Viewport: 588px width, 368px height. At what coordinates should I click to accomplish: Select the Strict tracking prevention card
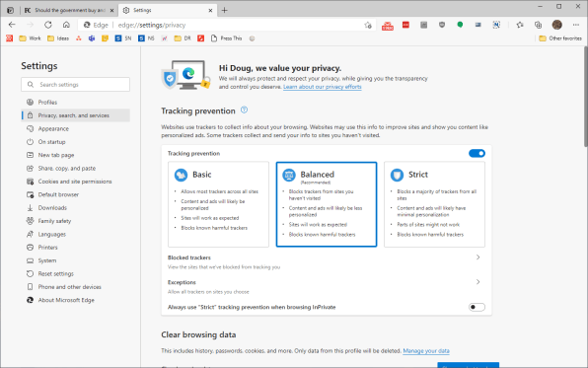click(434, 204)
